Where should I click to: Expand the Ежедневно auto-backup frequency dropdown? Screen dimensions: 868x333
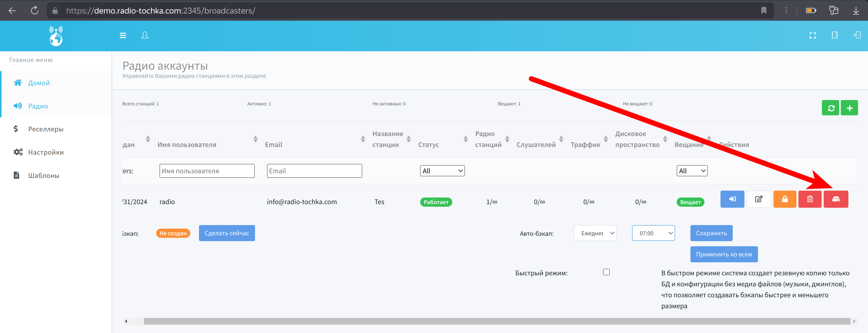pos(595,233)
